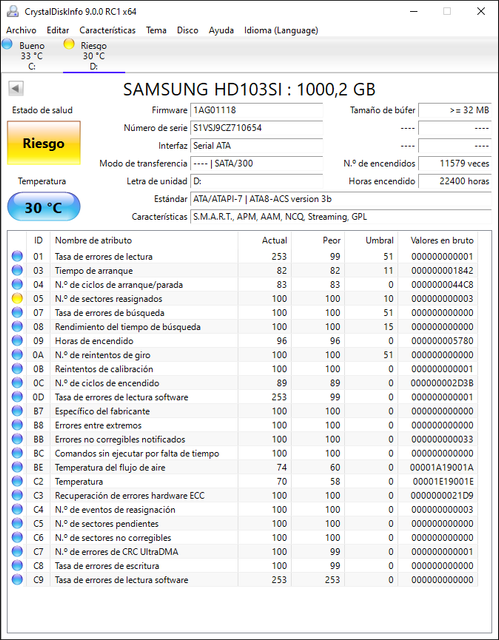Viewport: 499px width, 640px height.
Task: Open the Archivo menu
Action: point(21,30)
